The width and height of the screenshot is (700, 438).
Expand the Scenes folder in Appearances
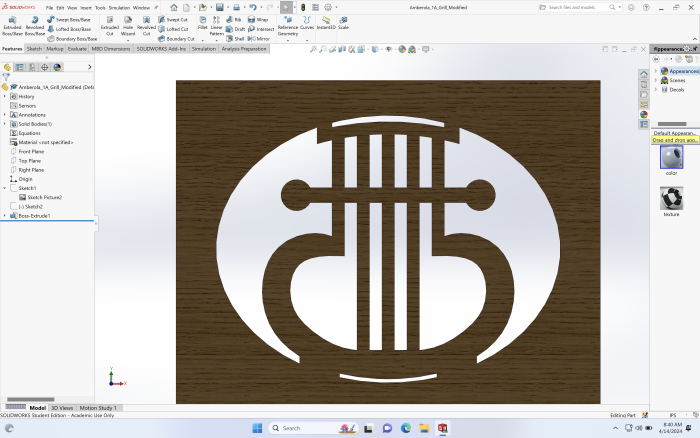[x=656, y=80]
